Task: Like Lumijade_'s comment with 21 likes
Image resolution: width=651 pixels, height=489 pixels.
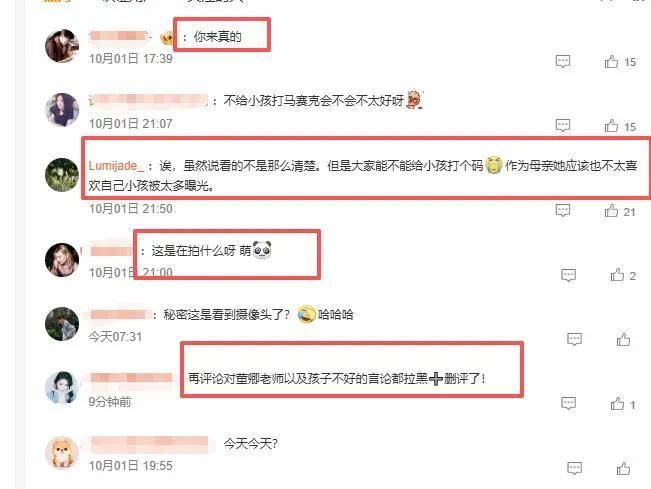Action: (x=611, y=211)
